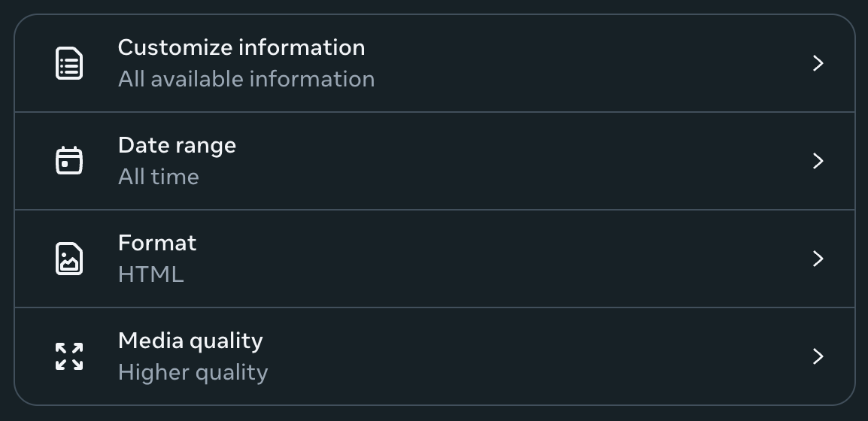Open the Date range label

(177, 145)
